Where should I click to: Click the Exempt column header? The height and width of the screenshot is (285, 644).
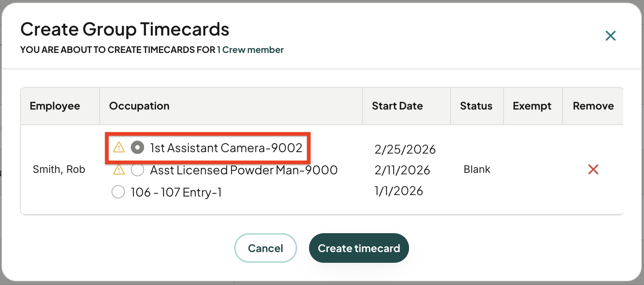coord(532,106)
